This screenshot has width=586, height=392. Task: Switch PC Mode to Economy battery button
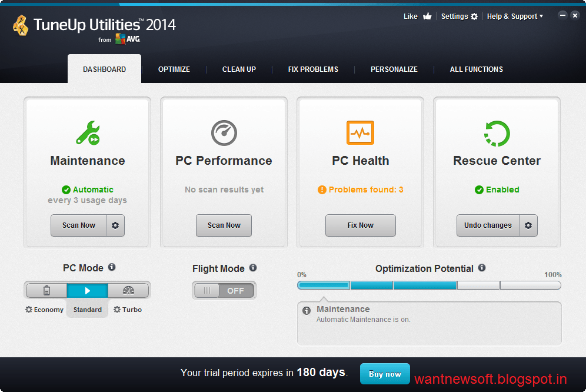tap(46, 290)
